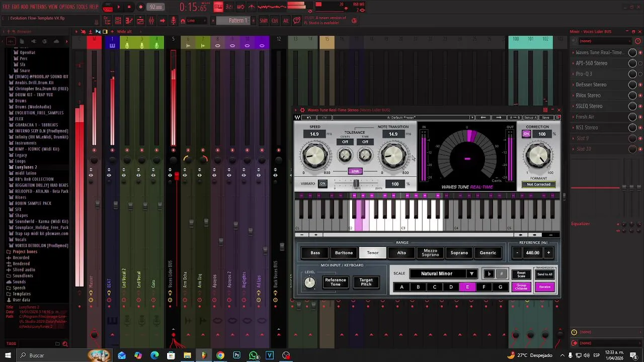Image resolution: width=644 pixels, height=362 pixels.
Task: Arm the Record button in transport
Action: [140, 7]
